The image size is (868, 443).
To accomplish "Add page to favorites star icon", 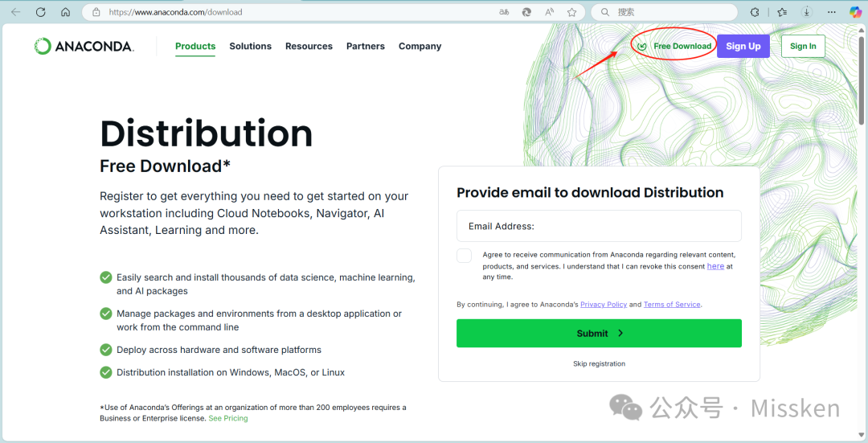I will tap(572, 11).
